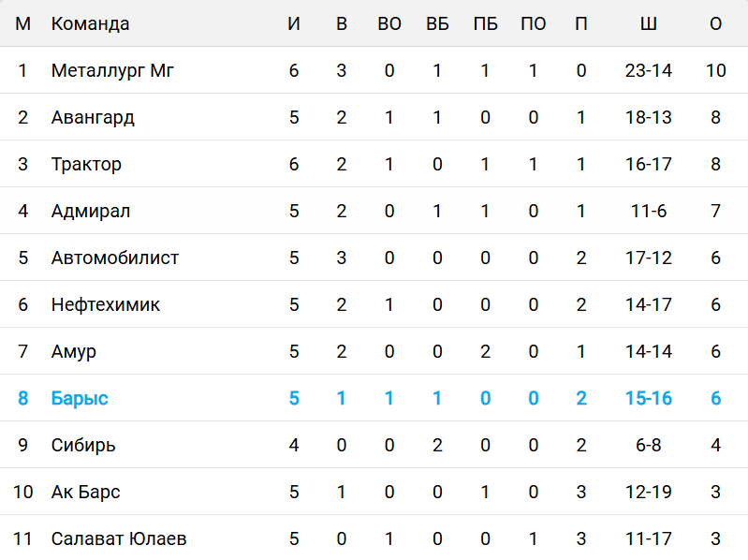
Task: Select the Трактор team row name
Action: coord(86,164)
